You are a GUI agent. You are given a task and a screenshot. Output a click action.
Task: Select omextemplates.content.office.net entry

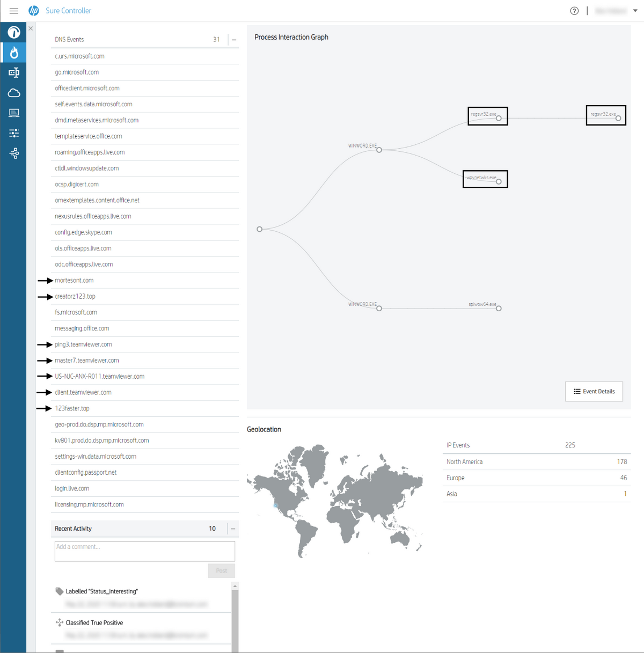click(145, 200)
